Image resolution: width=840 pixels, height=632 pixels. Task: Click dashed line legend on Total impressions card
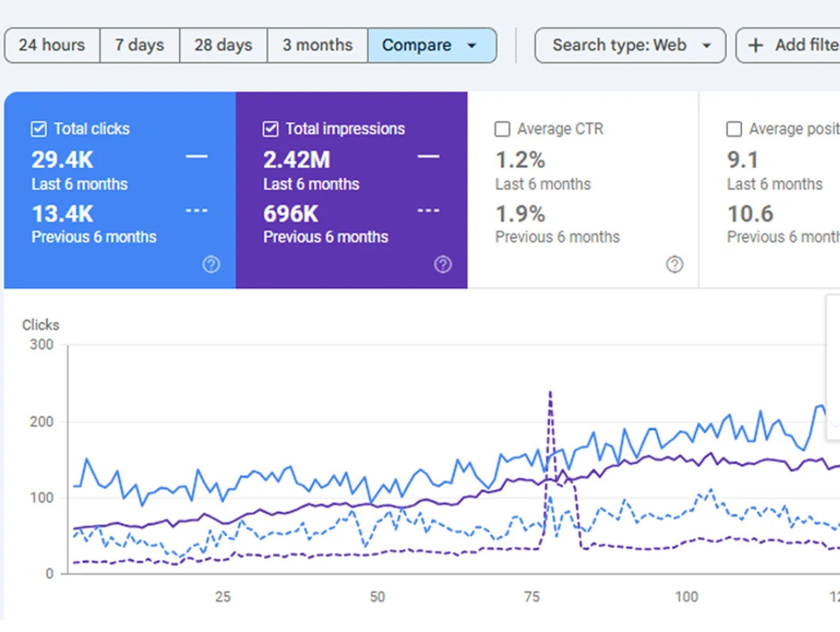click(428, 211)
